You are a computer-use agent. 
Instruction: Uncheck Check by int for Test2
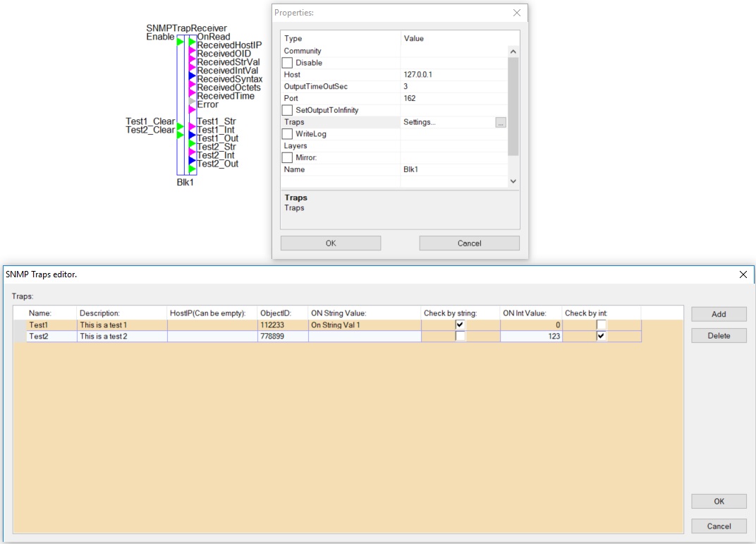pyautogui.click(x=601, y=336)
